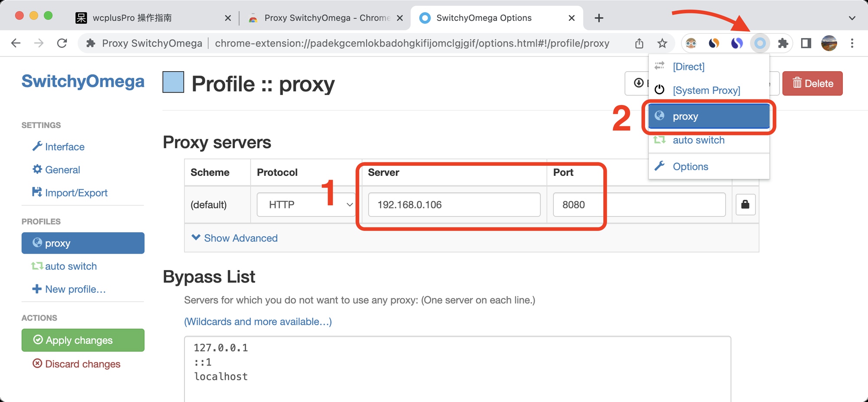Click the goggles-face extension icon
The image size is (868, 402).
coord(691,43)
